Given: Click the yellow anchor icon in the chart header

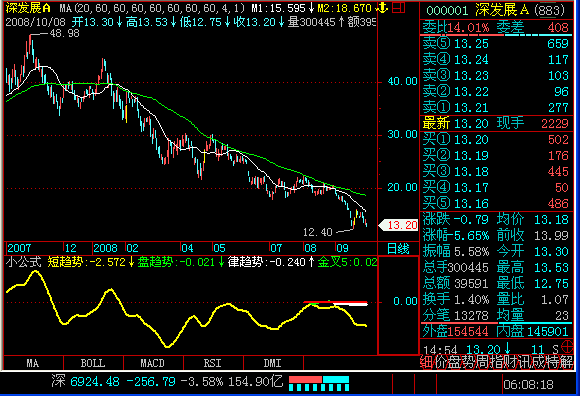Looking at the screenshot, I should (x=382, y=8).
